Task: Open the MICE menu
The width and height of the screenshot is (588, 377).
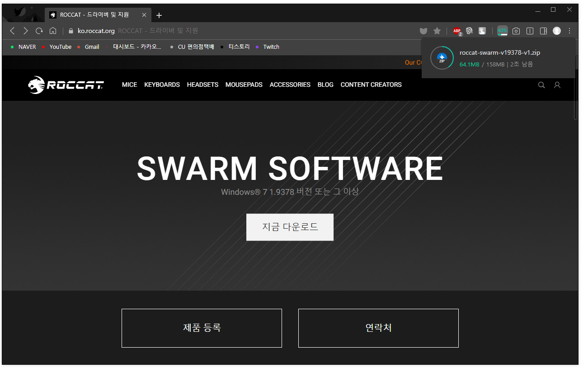Action: 129,85
